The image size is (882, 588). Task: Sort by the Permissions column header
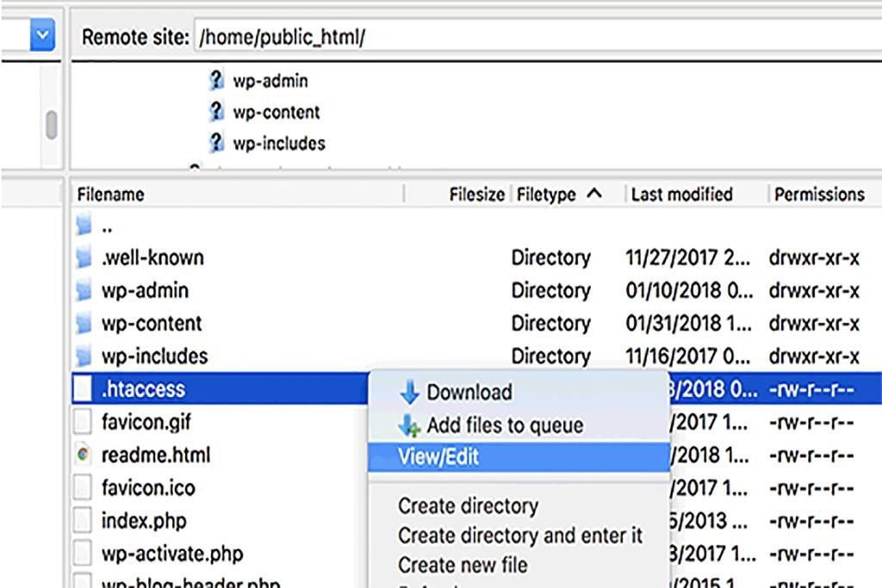pos(820,195)
